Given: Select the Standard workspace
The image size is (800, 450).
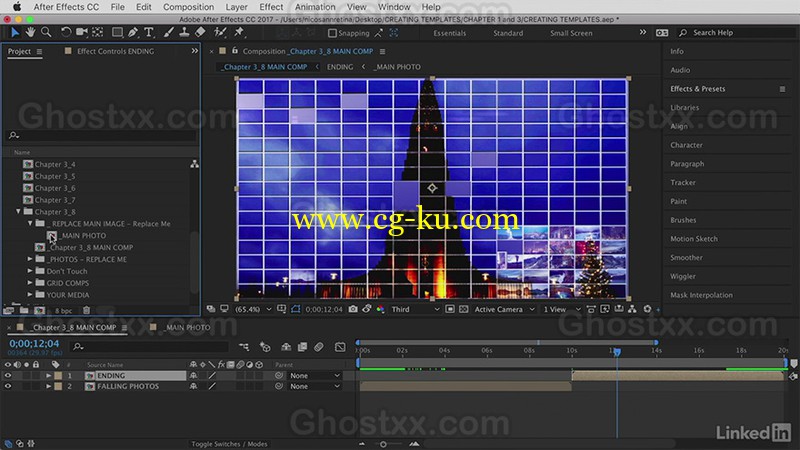Looking at the screenshot, I should [x=508, y=33].
